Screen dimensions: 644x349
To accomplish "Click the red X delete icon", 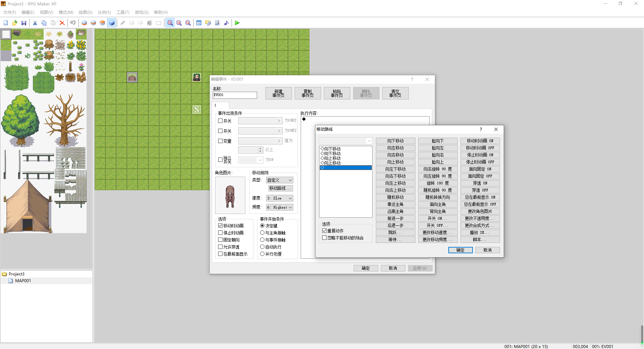I will coord(62,23).
